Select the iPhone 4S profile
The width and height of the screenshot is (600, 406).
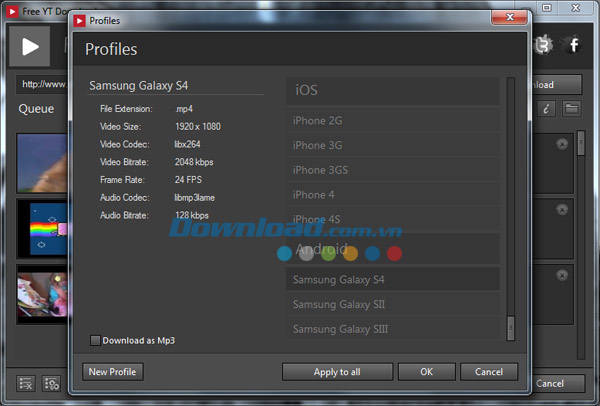393,219
